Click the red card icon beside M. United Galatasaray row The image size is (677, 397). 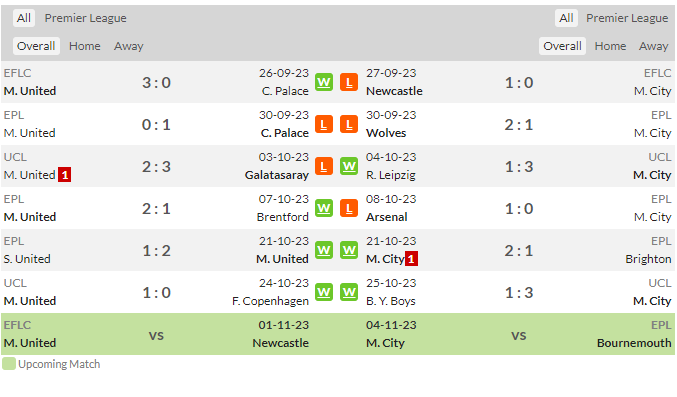[64, 175]
